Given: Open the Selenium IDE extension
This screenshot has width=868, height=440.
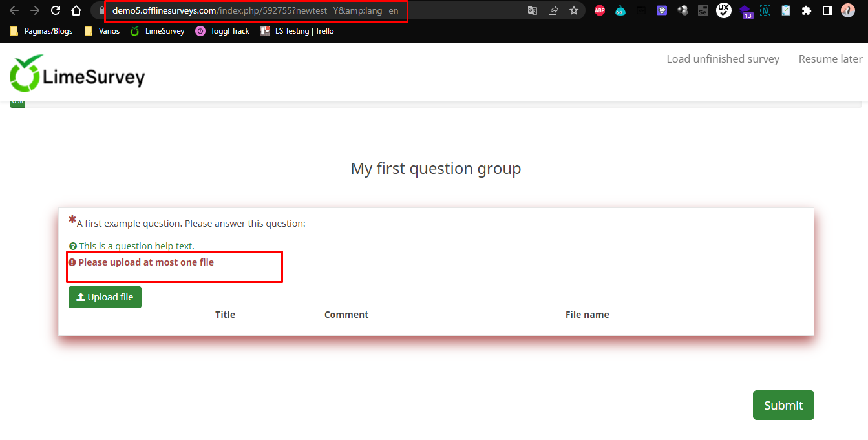Looking at the screenshot, I should tap(703, 10).
